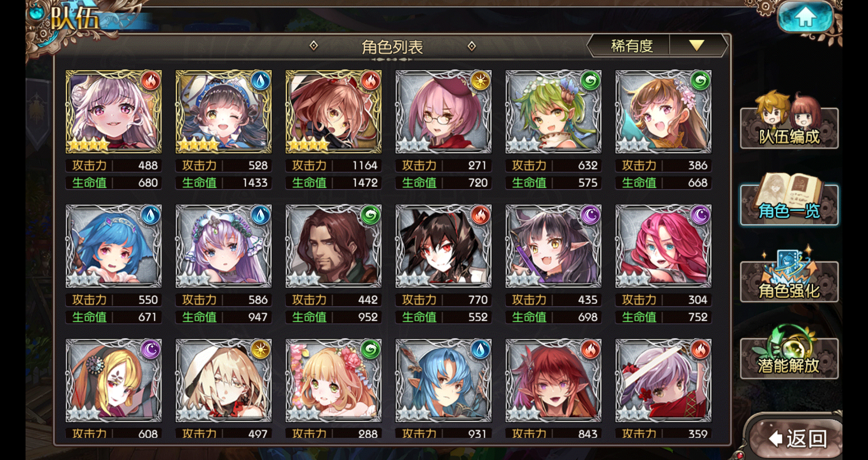Image resolution: width=868 pixels, height=460 pixels.
Task: Select blue-haired character with attack 550
Action: 114,246
